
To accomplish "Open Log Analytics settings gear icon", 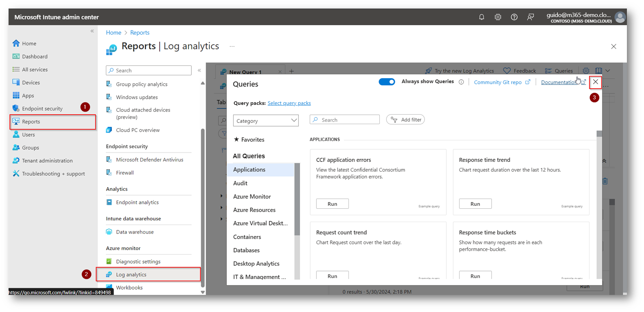I will tap(586, 71).
